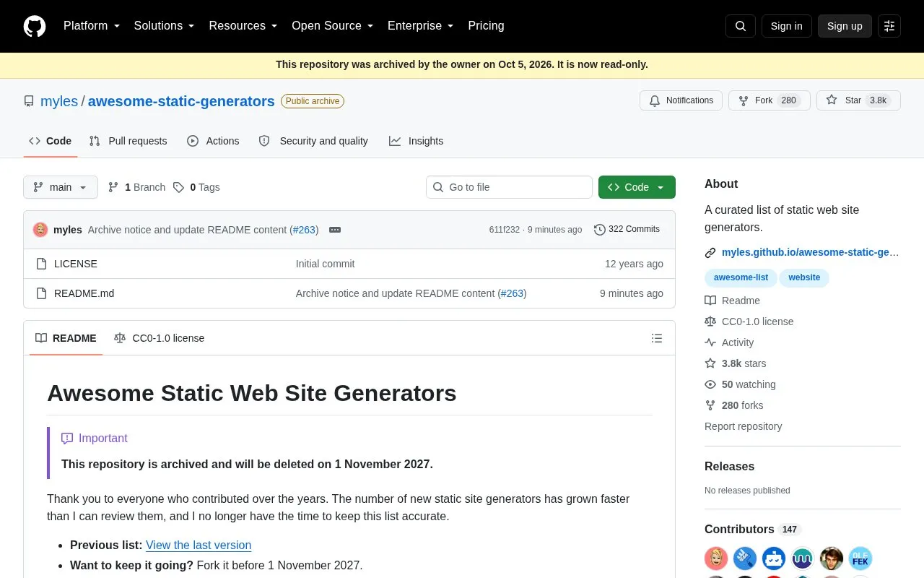Click the Notifications button
The width and height of the screenshot is (924, 578).
681,100
